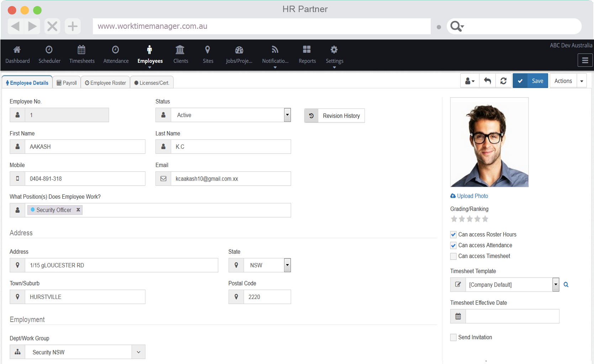
Task: Click the Employee No. field
Action: [67, 115]
